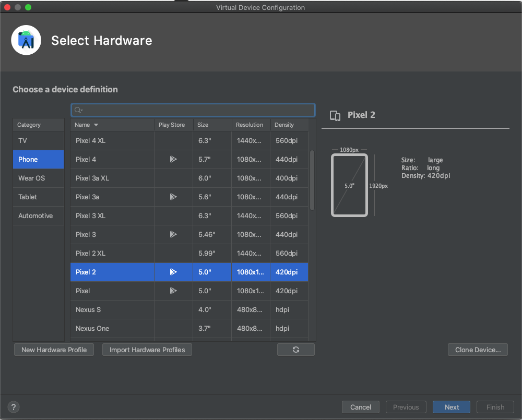Click Import Hardware Profiles button
This screenshot has width=522, height=420.
pos(147,350)
